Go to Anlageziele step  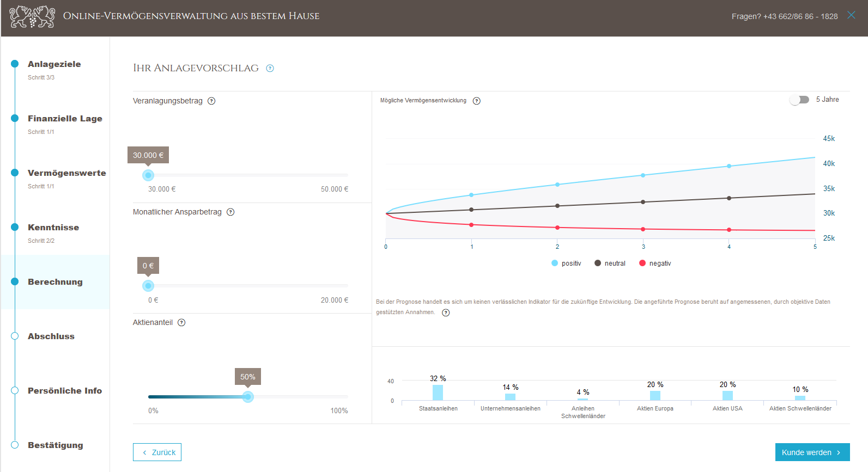point(54,64)
